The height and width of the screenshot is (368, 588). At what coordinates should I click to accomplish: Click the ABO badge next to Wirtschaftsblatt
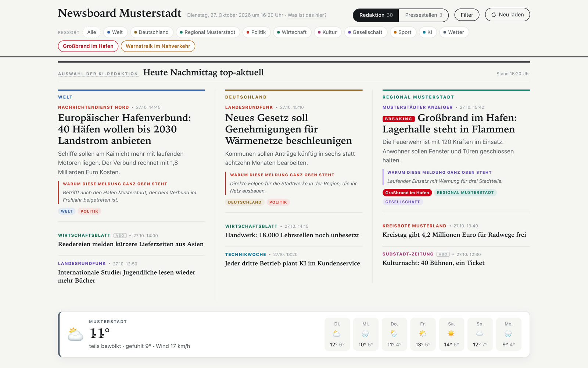[x=120, y=236]
